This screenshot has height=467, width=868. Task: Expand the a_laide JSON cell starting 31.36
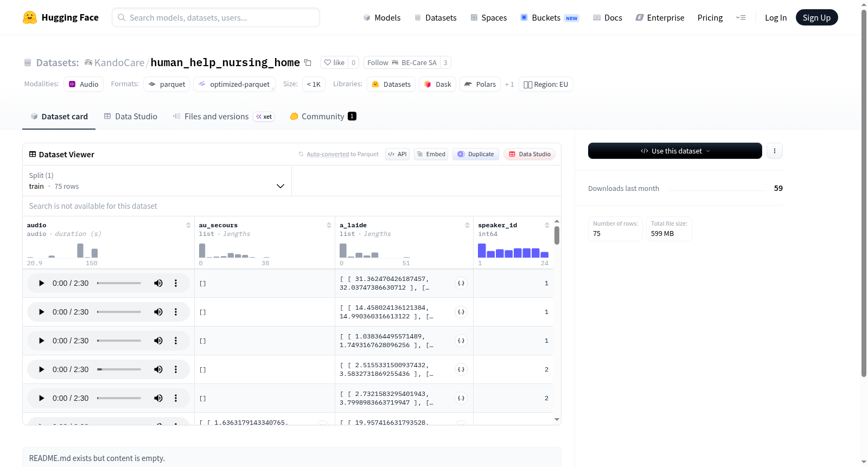pos(461,283)
